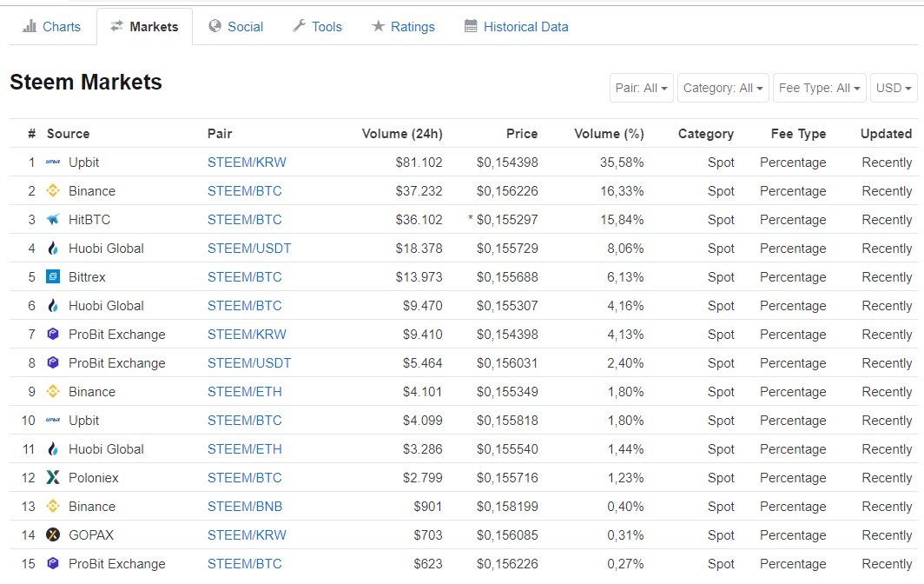Click the ProBit Exchange icon in row 7
This screenshot has height=584, width=924.
(x=53, y=334)
